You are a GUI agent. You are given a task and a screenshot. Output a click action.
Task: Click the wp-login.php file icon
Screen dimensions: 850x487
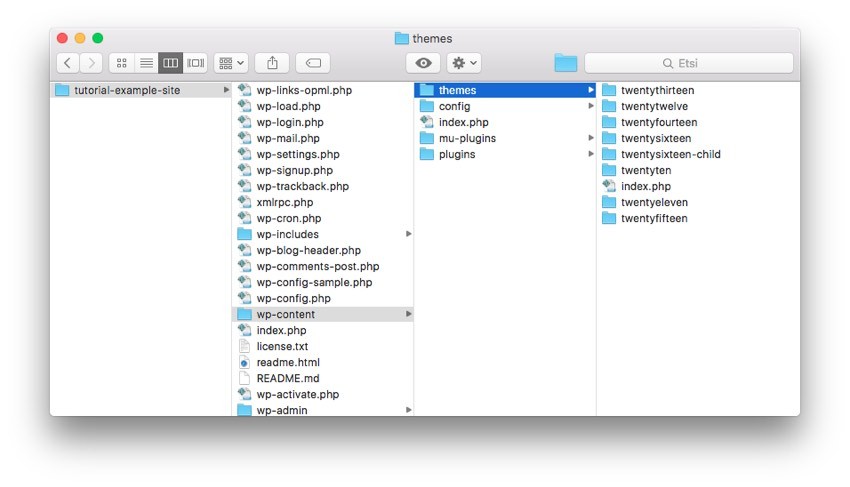(244, 122)
